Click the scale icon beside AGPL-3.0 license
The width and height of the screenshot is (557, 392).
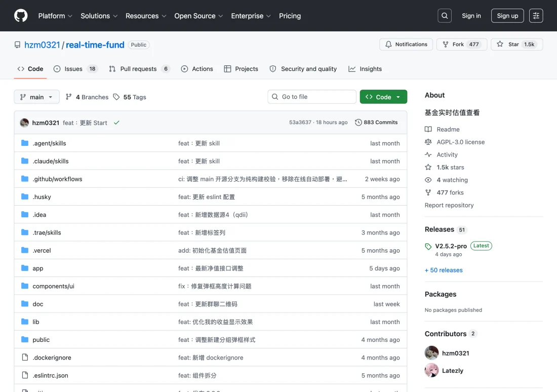coord(428,142)
